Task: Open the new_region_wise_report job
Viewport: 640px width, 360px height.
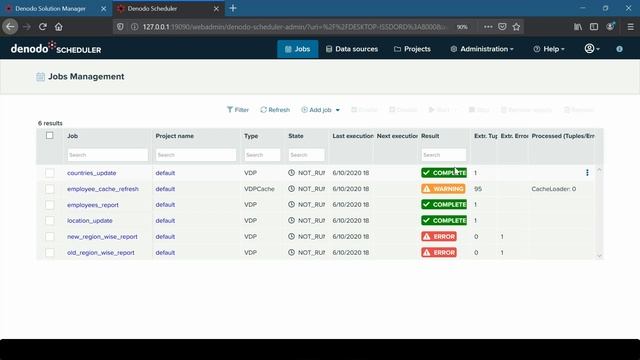Action: click(102, 237)
